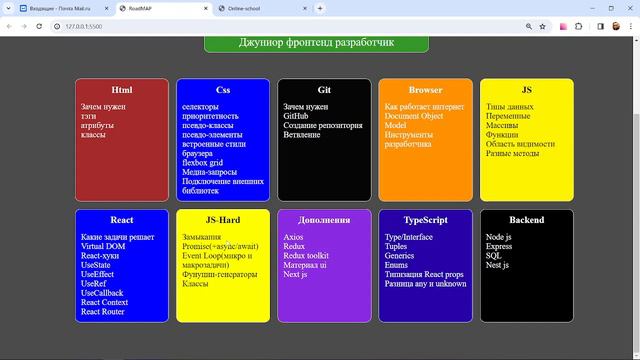Click the TypeScript card heading

click(425, 220)
